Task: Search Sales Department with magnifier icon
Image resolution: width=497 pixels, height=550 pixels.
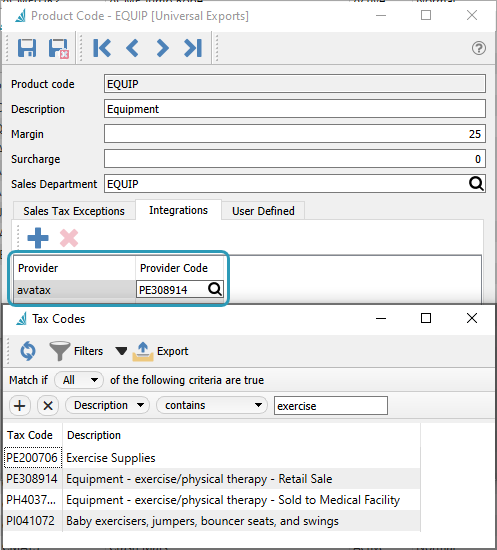Action: pos(476,184)
